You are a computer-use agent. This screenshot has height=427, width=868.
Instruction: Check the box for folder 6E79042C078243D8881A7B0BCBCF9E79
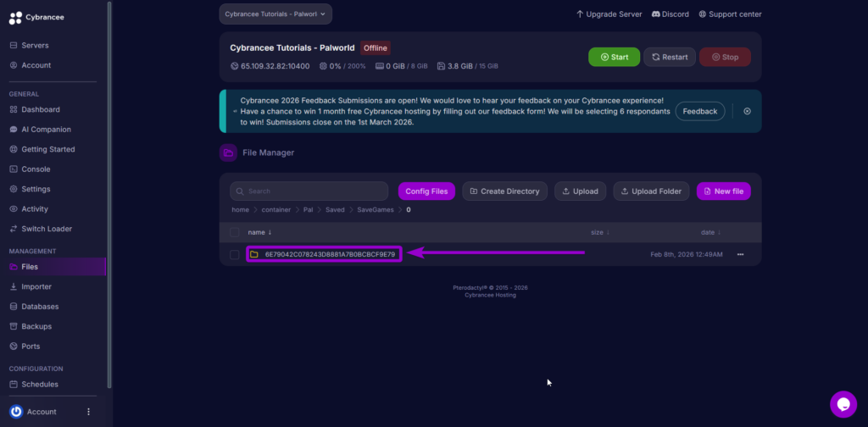pos(235,254)
